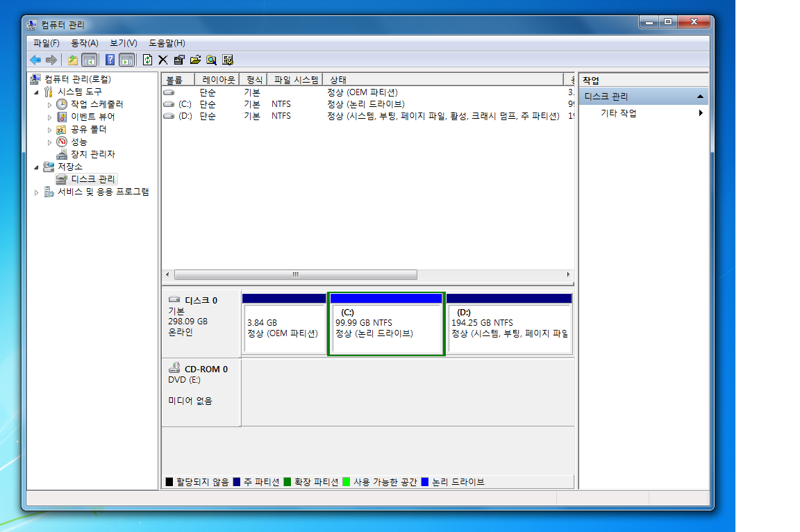Screen dimensions: 800x532
Task: Click the 주 파티션 dark blue legend swatch
Action: tap(237, 482)
